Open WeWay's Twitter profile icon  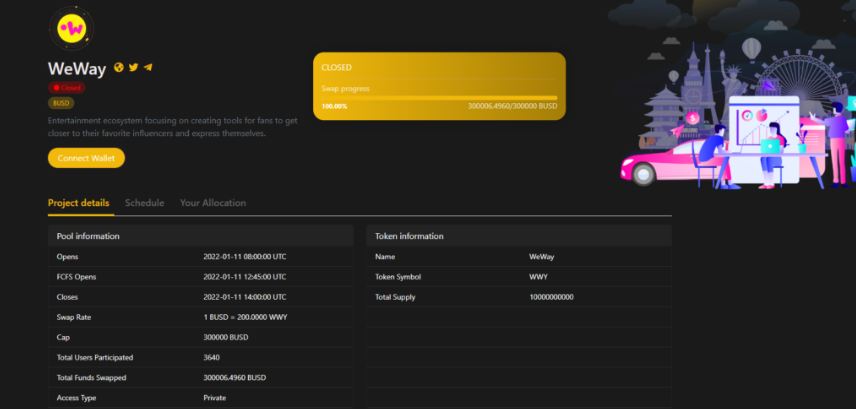133,68
